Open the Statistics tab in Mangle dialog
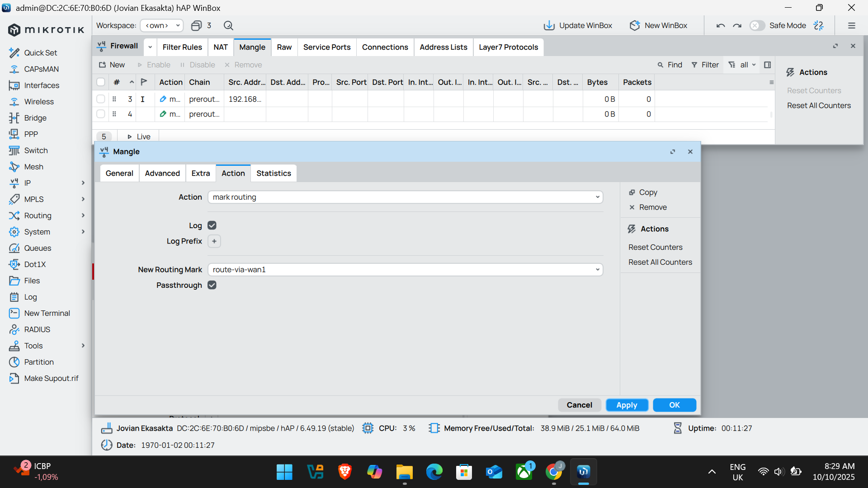Image resolution: width=868 pixels, height=488 pixels. pyautogui.click(x=274, y=174)
